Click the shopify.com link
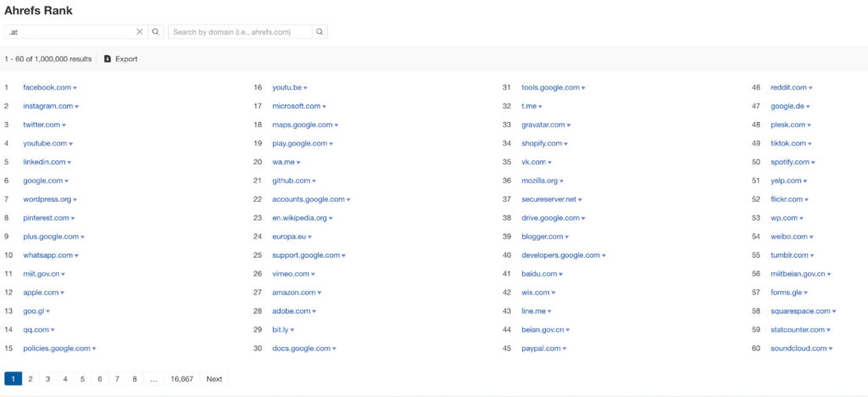This screenshot has width=868, height=397. [x=542, y=143]
